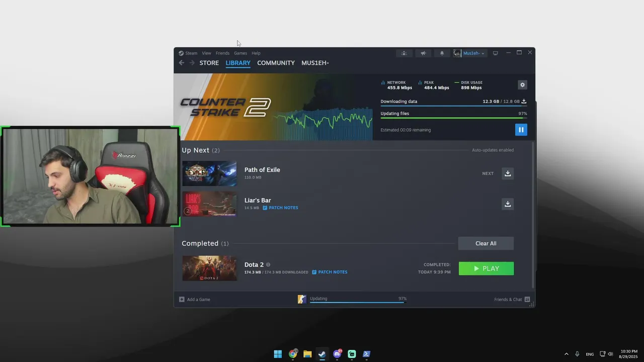Click the DISK USAGE stat
644x362 pixels.
(468, 85)
